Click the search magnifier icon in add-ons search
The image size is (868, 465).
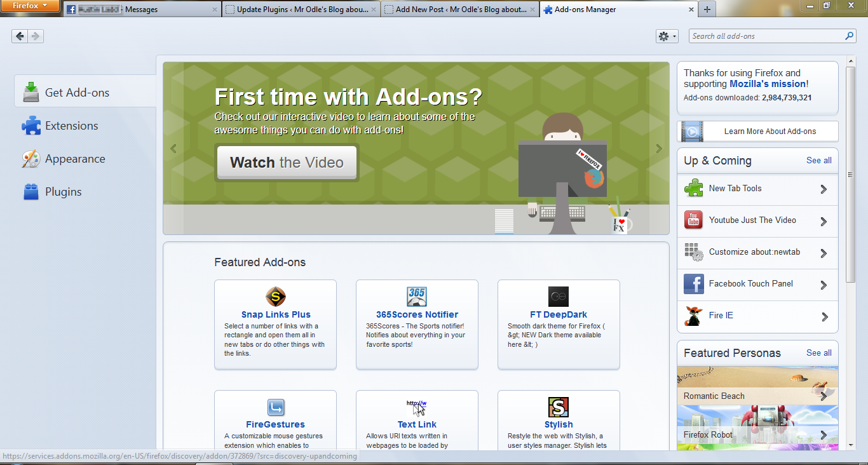click(850, 36)
